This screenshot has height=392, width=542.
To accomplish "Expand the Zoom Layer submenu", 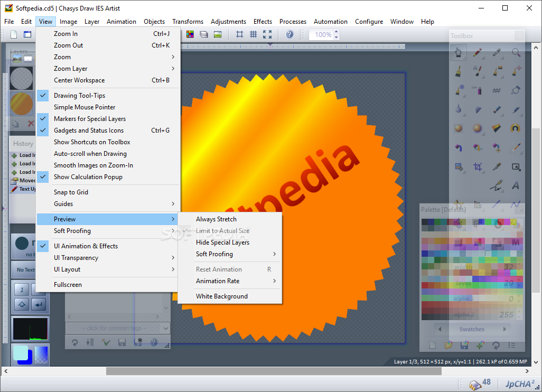I will pos(108,69).
